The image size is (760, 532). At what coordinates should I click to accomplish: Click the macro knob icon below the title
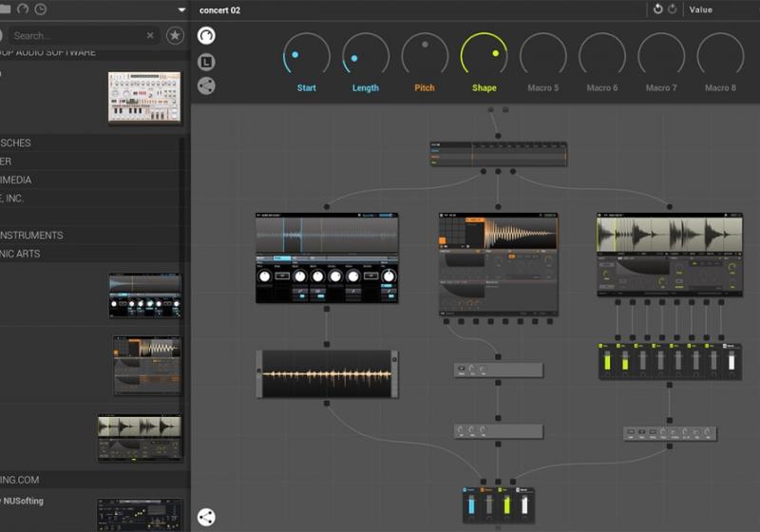(x=206, y=36)
